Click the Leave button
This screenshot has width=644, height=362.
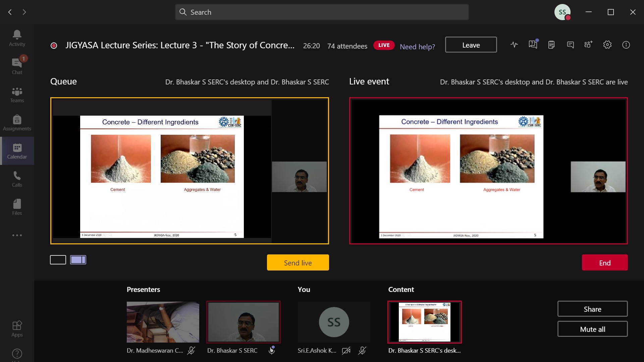coord(471,45)
